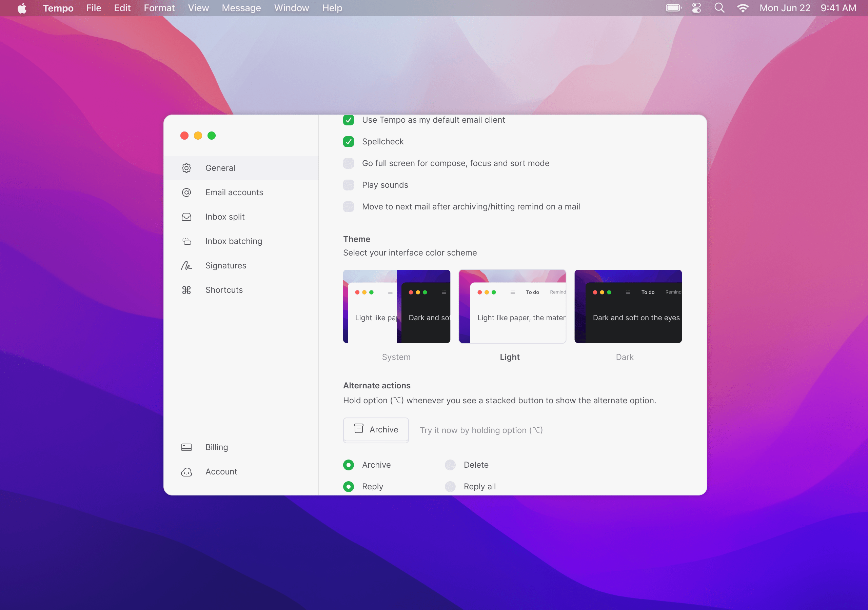The height and width of the screenshot is (610, 868).
Task: Click the Email accounts @ icon
Action: (x=186, y=192)
